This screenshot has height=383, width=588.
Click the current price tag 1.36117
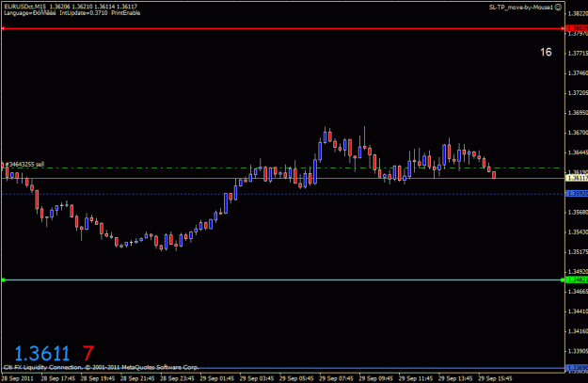[x=577, y=178]
